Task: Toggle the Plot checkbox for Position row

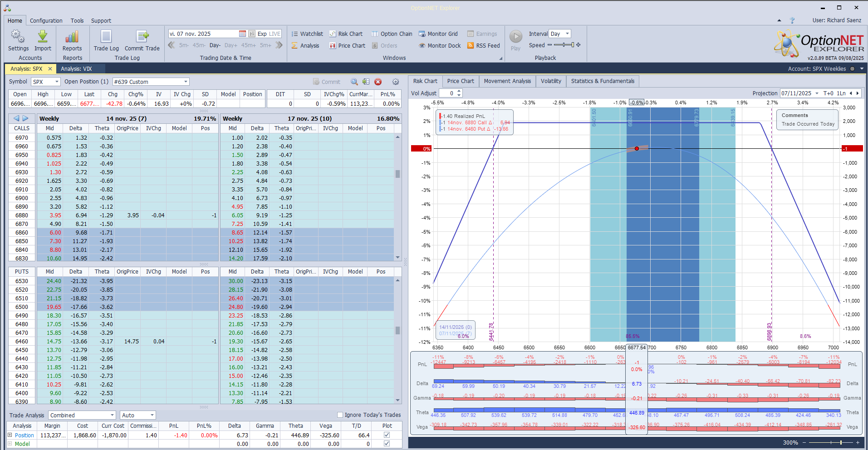Action: [387, 435]
